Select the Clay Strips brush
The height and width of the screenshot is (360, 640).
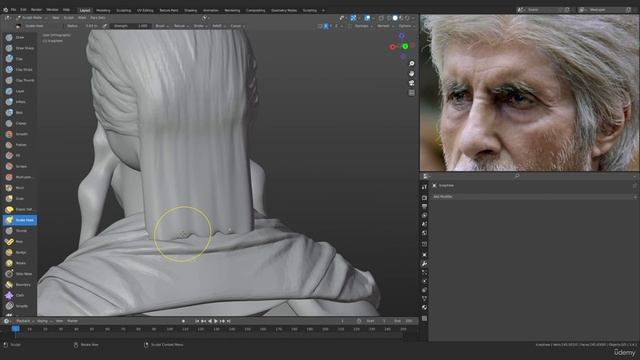point(19,69)
